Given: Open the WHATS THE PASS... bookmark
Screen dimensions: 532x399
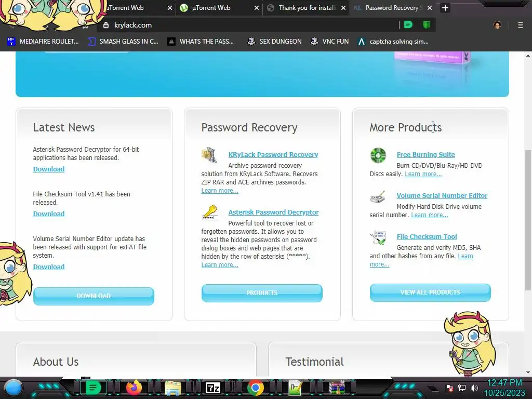Looking at the screenshot, I should 201,42.
